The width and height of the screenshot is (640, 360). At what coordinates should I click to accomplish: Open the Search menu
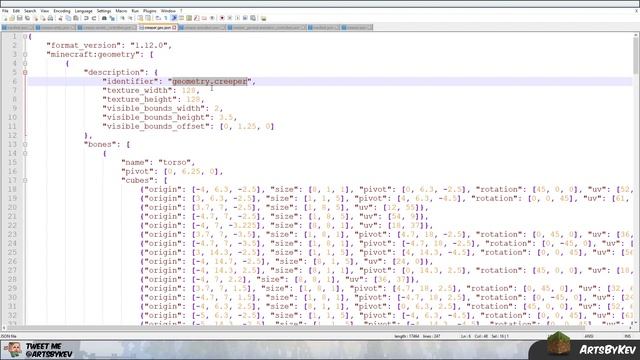click(x=30, y=11)
